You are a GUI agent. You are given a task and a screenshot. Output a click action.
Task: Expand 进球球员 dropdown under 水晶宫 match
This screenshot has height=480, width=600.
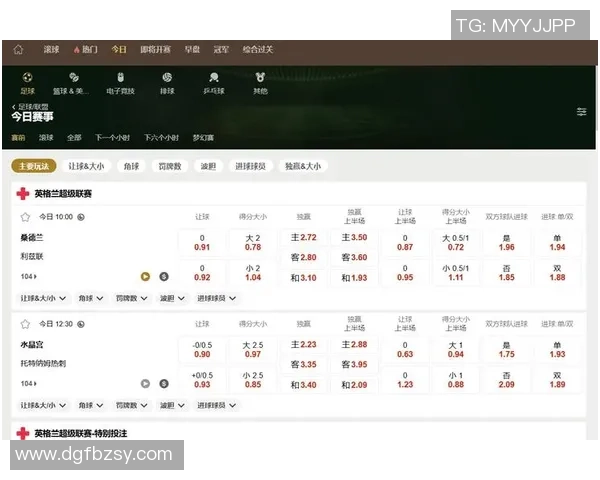pos(216,405)
